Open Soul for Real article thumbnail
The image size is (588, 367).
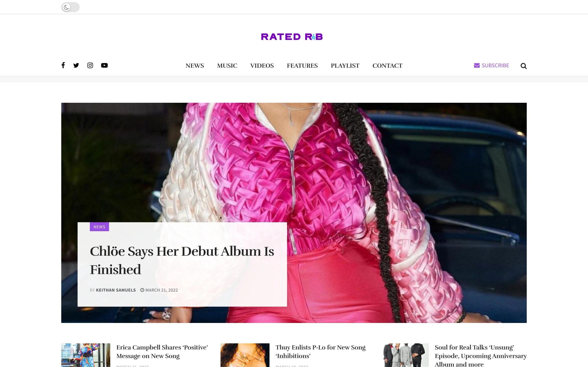click(x=404, y=355)
